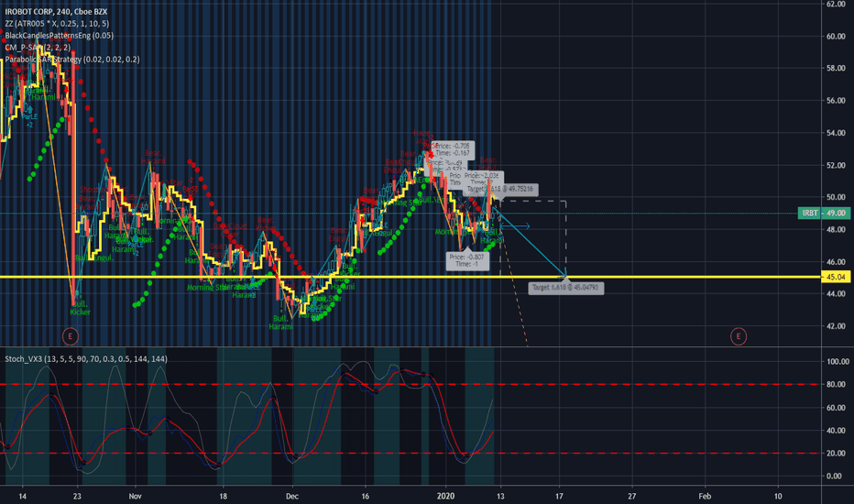The width and height of the screenshot is (854, 504).
Task: Click the 27 date on time axis
Action: click(x=631, y=497)
